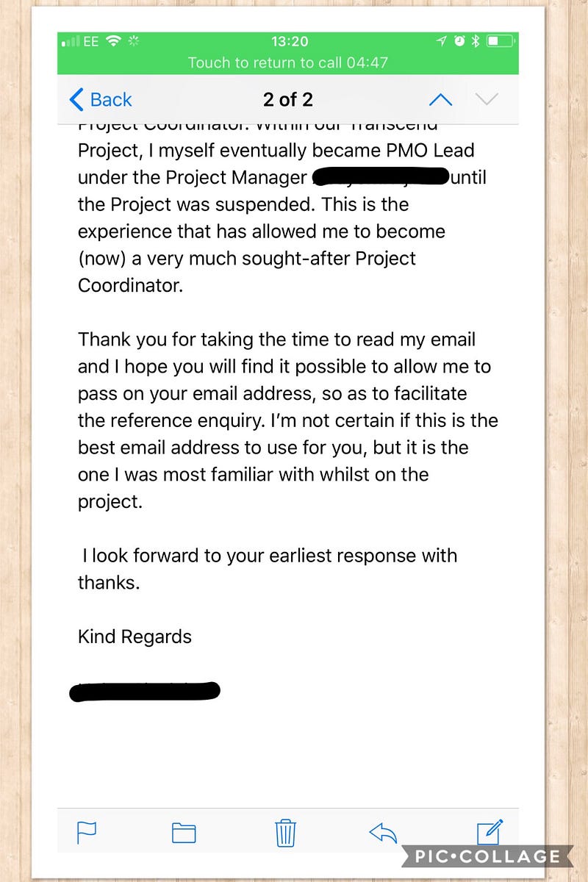Tap the location arrow status icon
The height and width of the screenshot is (882, 588).
pos(442,41)
